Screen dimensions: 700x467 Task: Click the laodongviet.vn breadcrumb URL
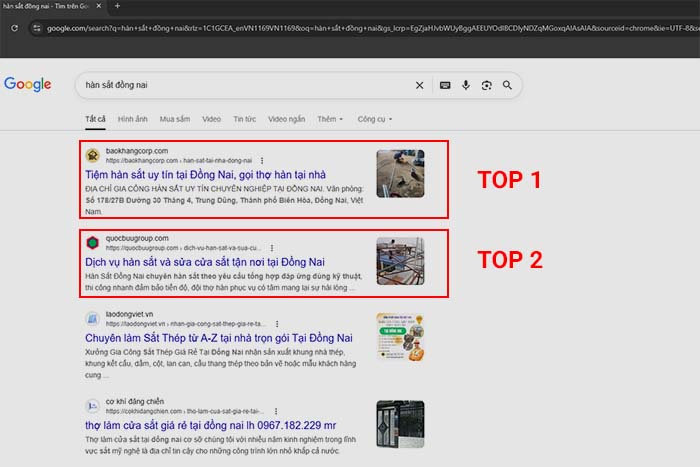[186, 324]
